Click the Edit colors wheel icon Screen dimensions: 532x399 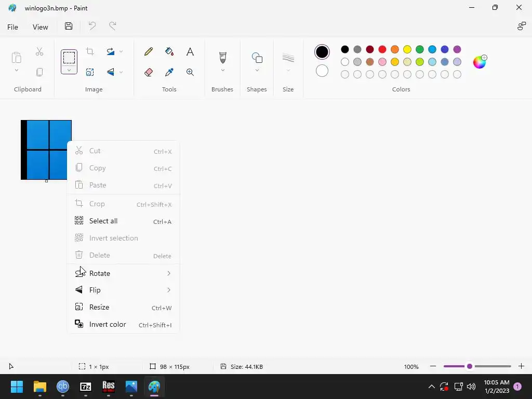[x=480, y=62]
